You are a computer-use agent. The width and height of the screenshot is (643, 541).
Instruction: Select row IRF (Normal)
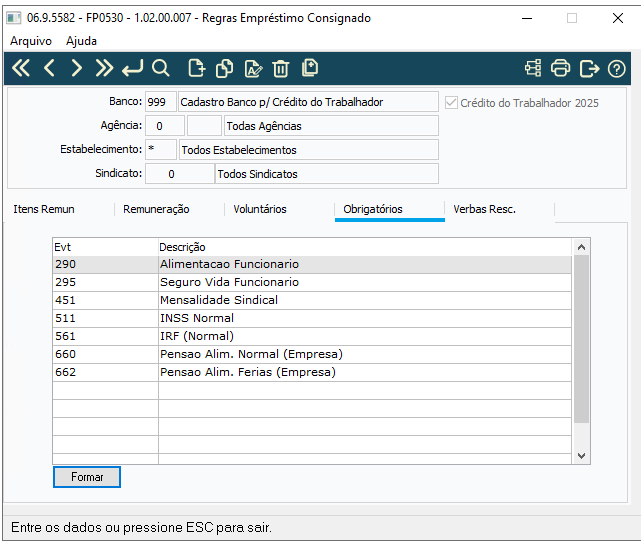click(312, 336)
